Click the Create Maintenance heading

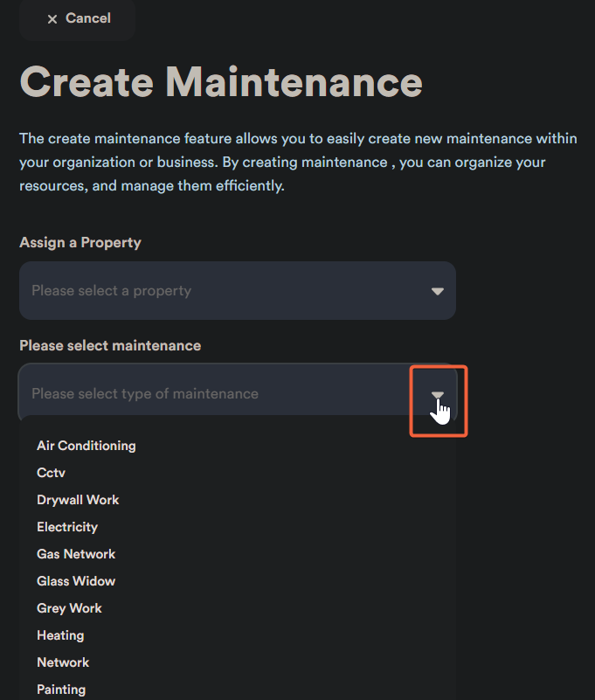[x=221, y=82]
